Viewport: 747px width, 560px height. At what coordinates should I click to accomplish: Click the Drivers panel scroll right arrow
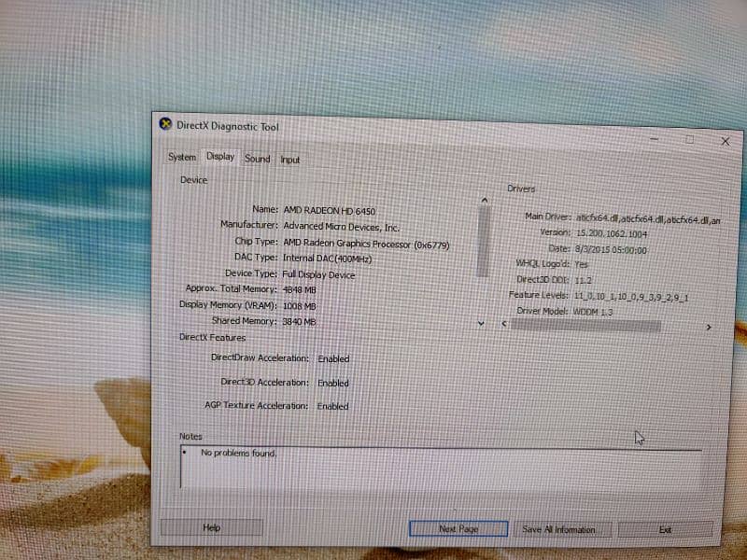(x=709, y=328)
